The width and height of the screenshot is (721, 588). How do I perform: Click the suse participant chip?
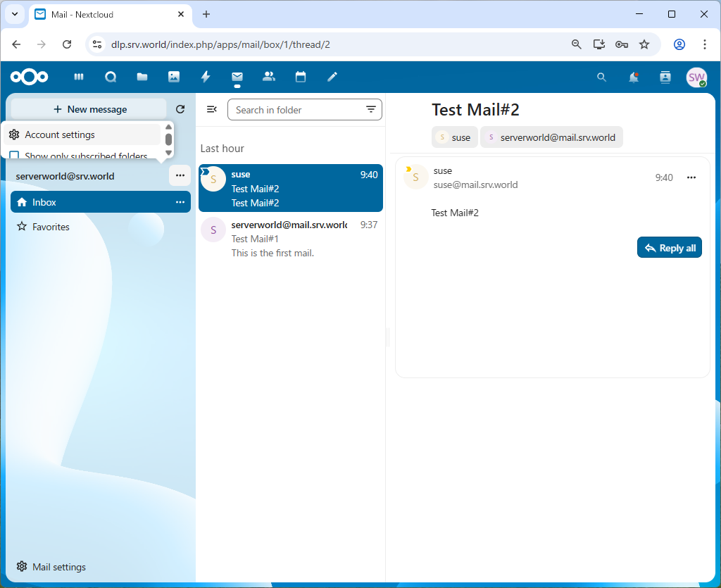[454, 137]
